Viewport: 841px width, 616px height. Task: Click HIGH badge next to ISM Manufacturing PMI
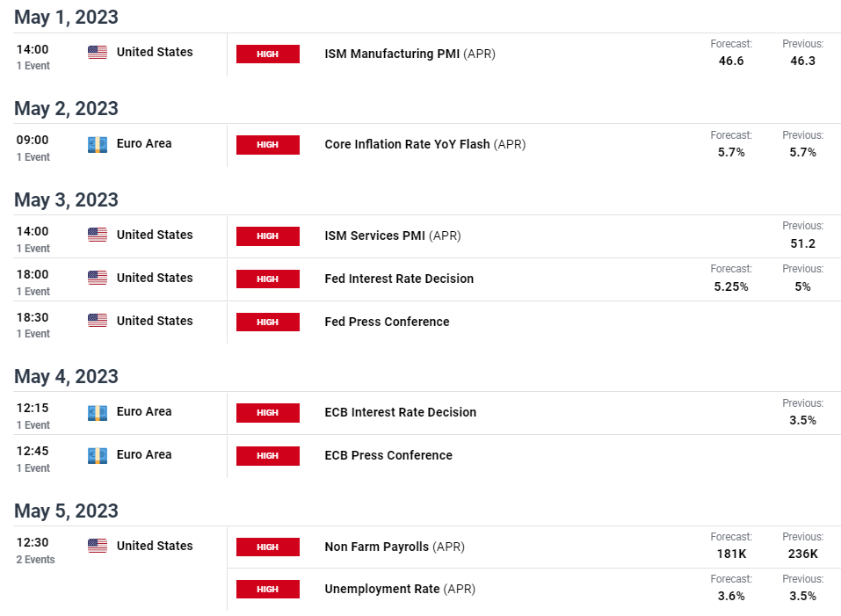tap(268, 54)
